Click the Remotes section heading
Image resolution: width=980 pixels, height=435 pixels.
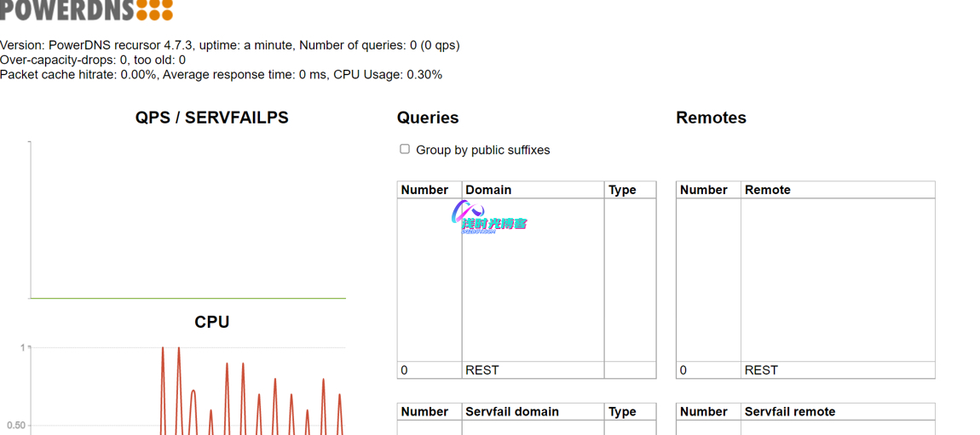[x=711, y=118]
